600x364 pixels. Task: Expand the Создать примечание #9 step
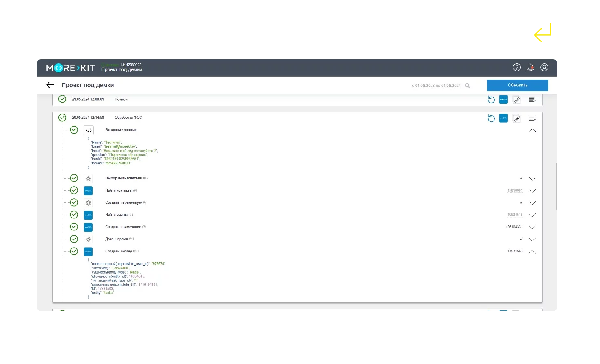[x=532, y=227]
